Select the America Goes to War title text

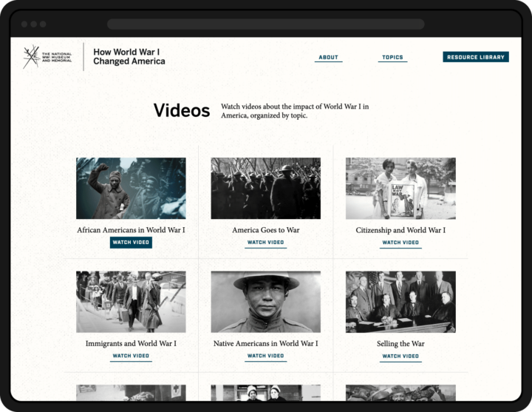(265, 230)
